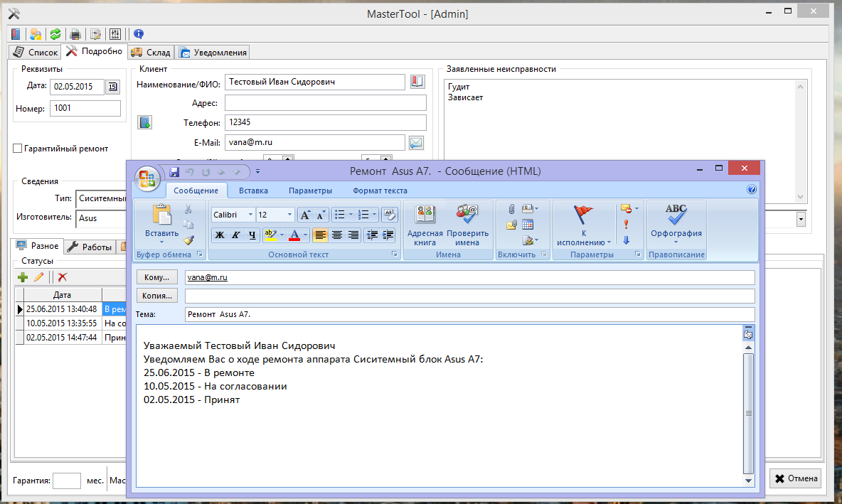The height and width of the screenshot is (504, 842).
Task: Set low importance with the blue down arrow
Action: (x=626, y=240)
